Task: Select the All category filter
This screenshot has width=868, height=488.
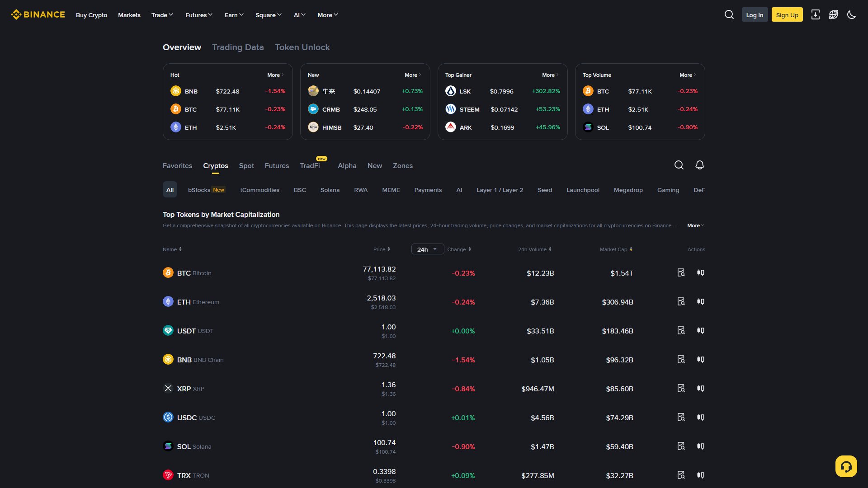Action: (x=170, y=190)
